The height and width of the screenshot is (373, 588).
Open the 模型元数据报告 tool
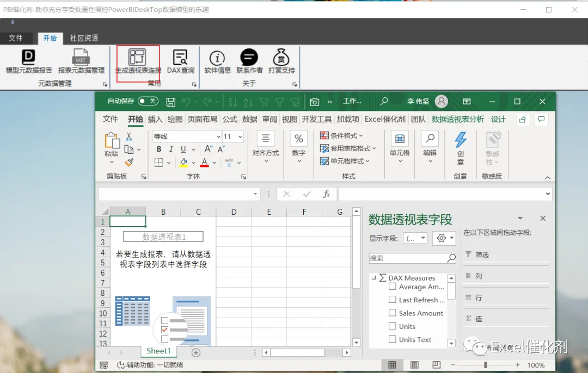point(28,61)
